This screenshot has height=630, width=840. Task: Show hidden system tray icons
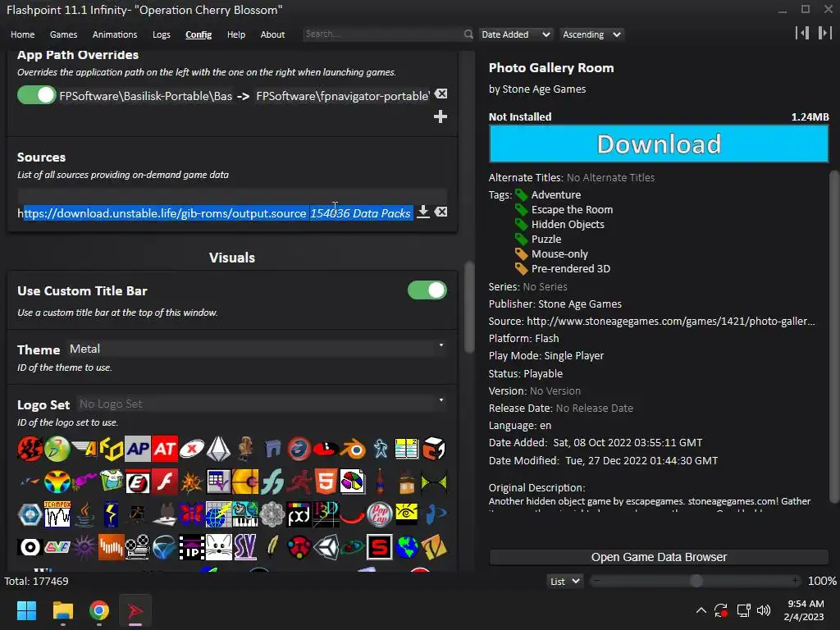pyautogui.click(x=701, y=610)
